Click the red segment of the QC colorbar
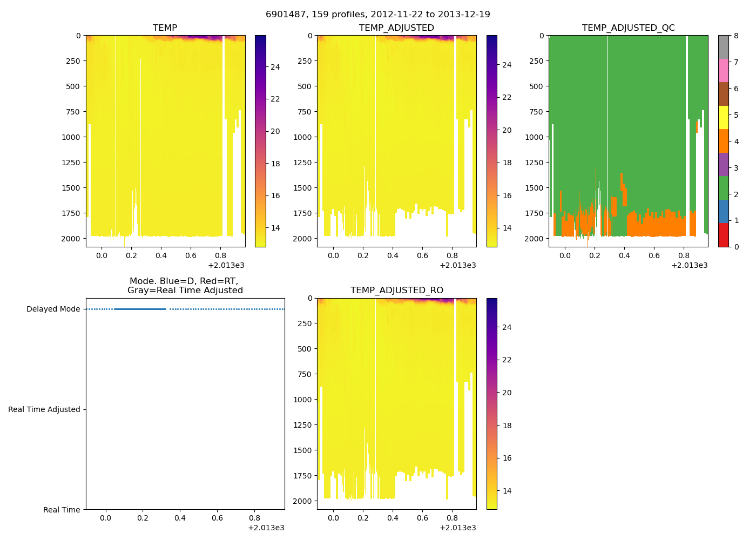Screen dimensions: 756x540 [x=723, y=235]
